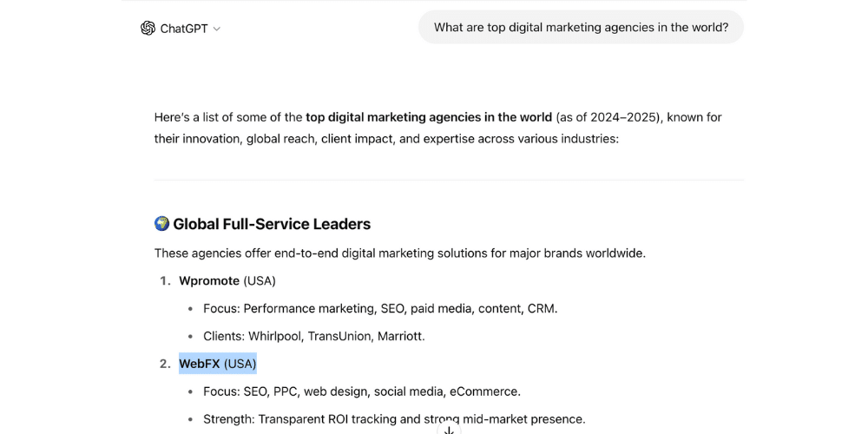Click the ChatGPT logo icon
The height and width of the screenshot is (434, 868).
(148, 29)
